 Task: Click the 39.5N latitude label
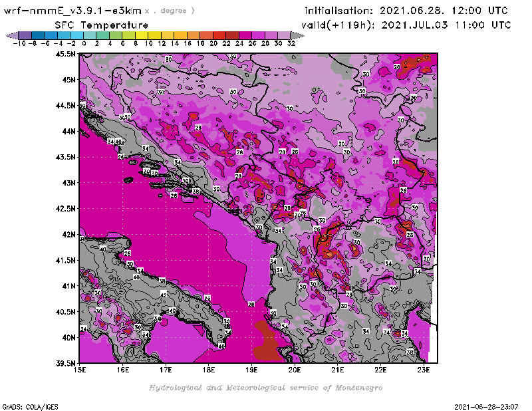click(65, 363)
